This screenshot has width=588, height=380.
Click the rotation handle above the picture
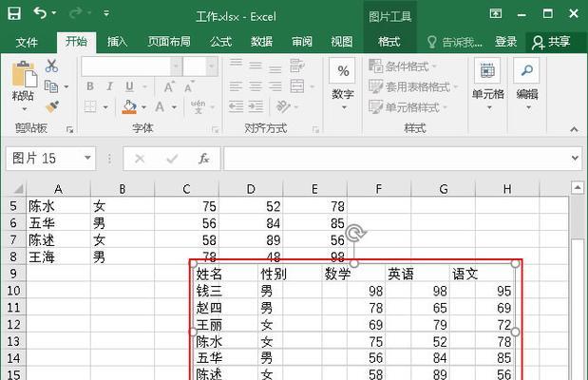(x=354, y=234)
